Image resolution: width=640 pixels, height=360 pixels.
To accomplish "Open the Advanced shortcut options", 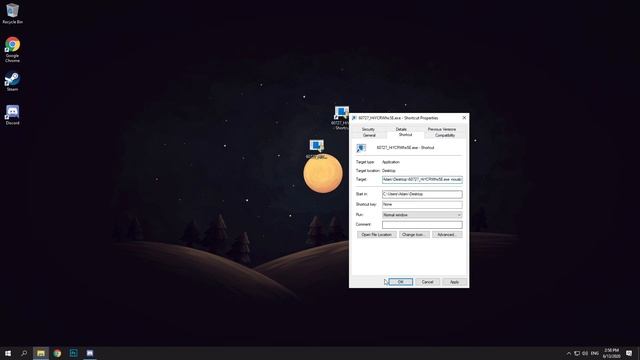I will click(x=447, y=235).
